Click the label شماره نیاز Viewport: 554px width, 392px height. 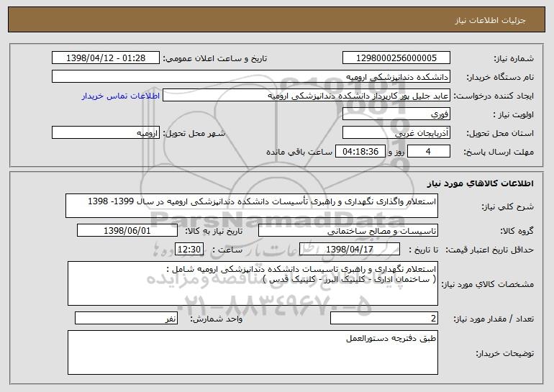[514, 59]
